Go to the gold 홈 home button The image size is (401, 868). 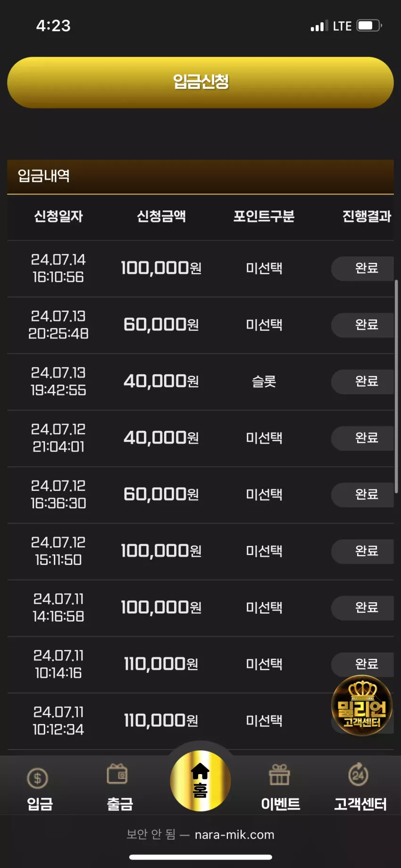coord(200,781)
